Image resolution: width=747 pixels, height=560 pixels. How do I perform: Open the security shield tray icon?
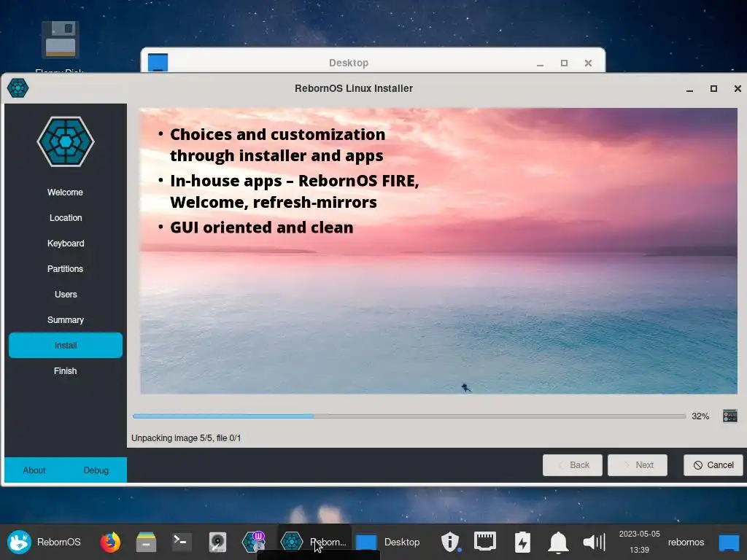tap(449, 542)
